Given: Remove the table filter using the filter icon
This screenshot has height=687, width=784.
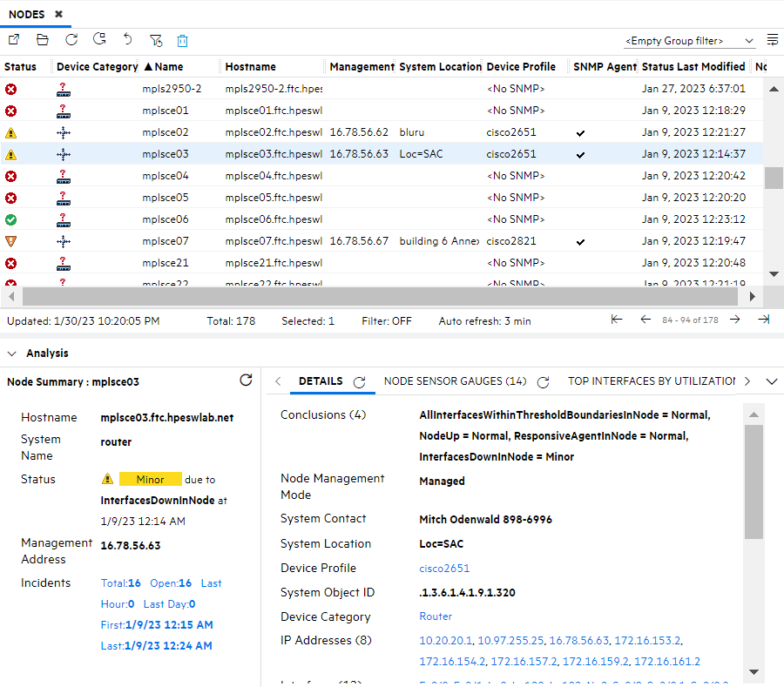Looking at the screenshot, I should pyautogui.click(x=156, y=39).
